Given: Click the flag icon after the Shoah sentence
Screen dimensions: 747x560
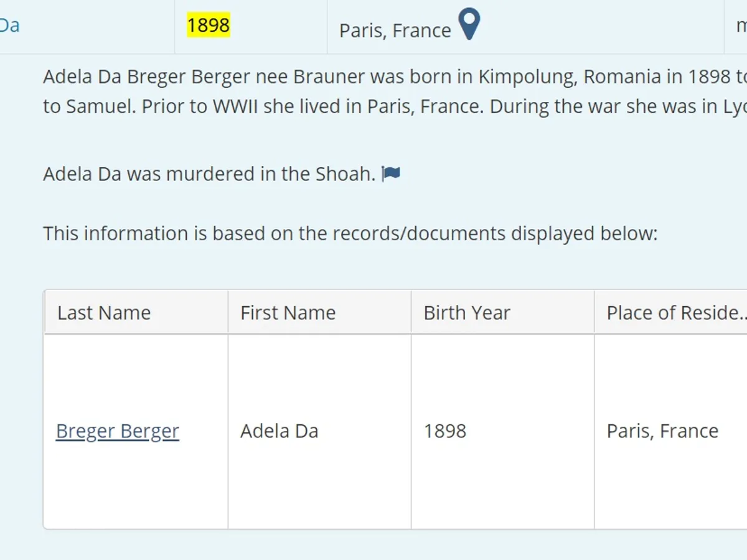Looking at the screenshot, I should (x=392, y=174).
